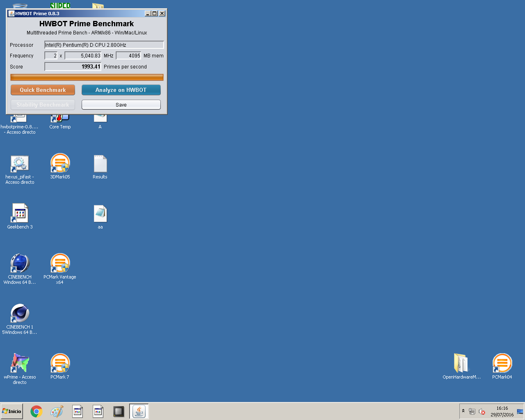Select the desktop file named A

click(100, 122)
